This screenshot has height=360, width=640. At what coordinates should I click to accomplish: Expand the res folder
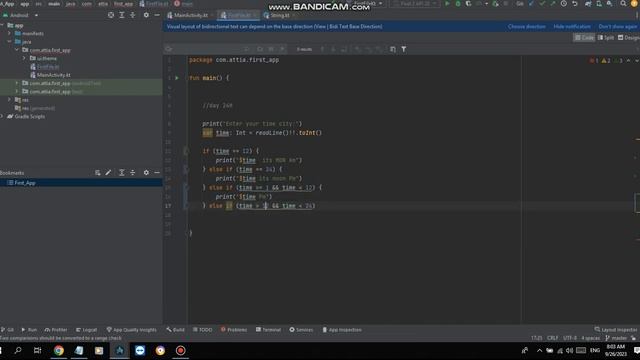tap(9, 100)
